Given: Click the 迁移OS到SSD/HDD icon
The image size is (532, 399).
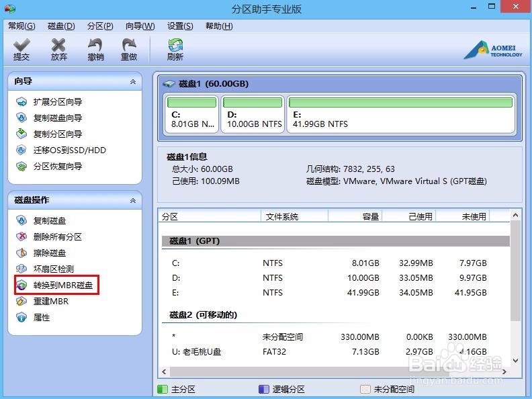Looking at the screenshot, I should point(21,150).
